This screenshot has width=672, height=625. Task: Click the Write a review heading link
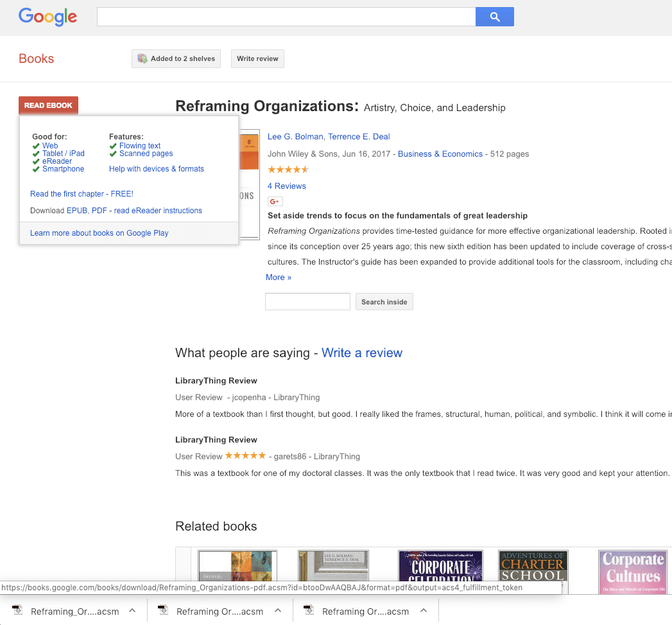pyautogui.click(x=362, y=353)
